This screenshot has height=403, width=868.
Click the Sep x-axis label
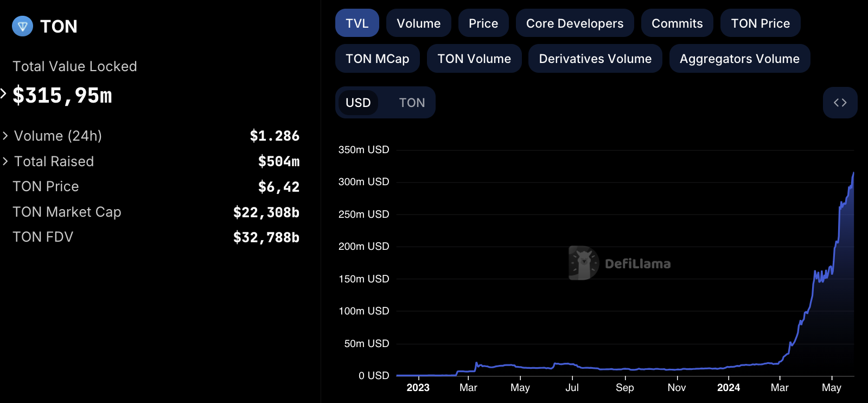pyautogui.click(x=624, y=387)
